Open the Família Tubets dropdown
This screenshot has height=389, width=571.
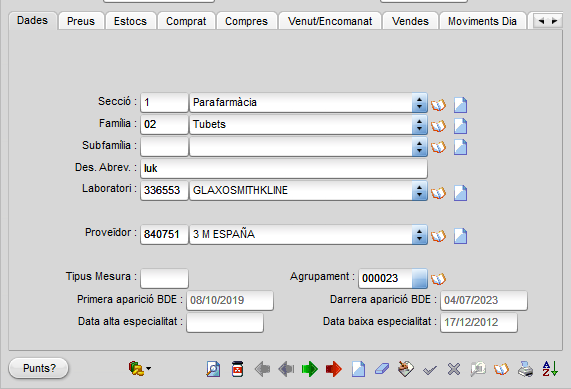click(420, 125)
